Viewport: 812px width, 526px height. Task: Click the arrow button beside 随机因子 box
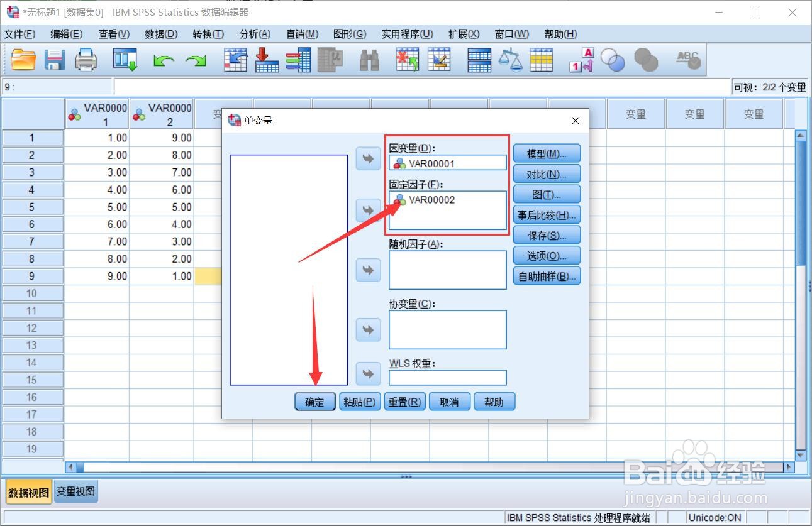369,270
